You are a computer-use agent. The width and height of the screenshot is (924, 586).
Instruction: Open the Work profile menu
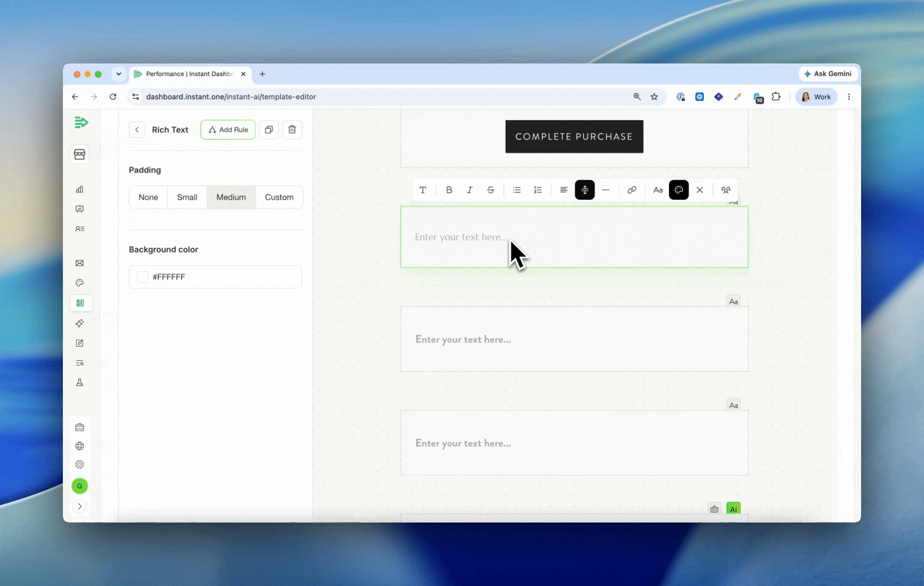[x=816, y=97]
